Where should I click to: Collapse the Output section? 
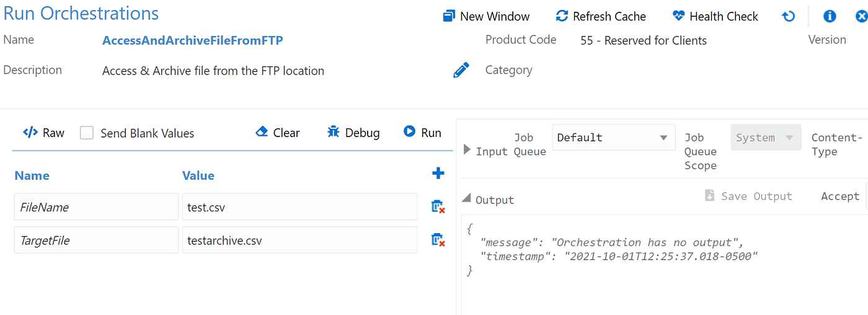467,198
